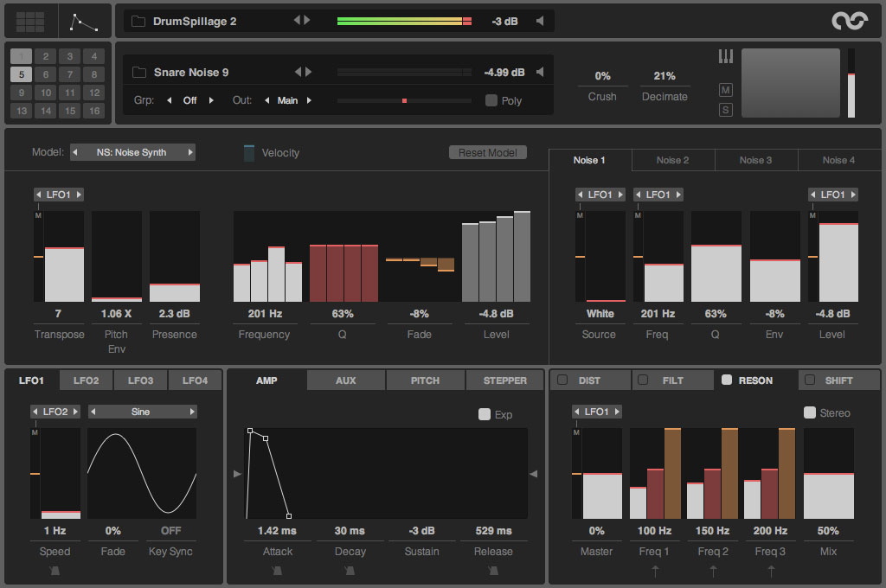Open the LFO2 modulation source dropdown

(x=55, y=412)
